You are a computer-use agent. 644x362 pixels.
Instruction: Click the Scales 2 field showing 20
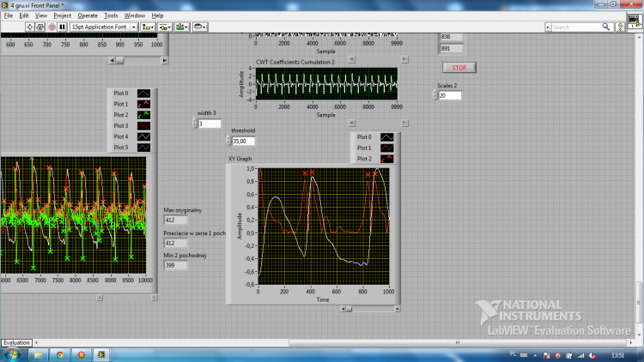tap(450, 95)
